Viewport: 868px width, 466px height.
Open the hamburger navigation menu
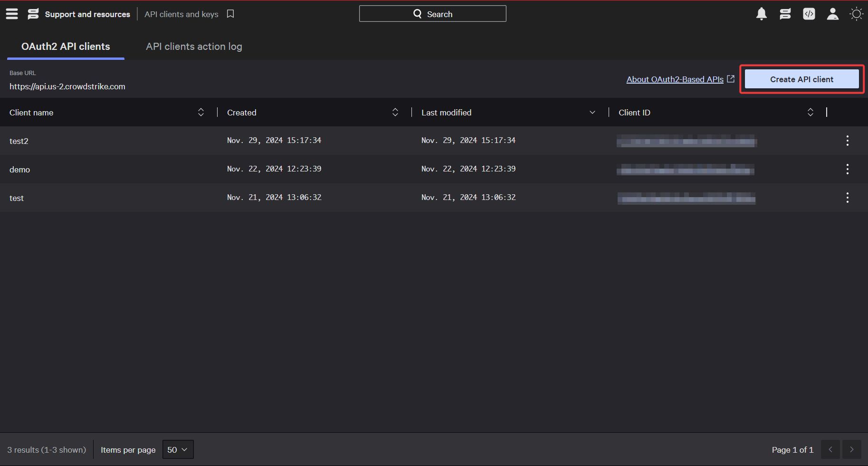[12, 14]
